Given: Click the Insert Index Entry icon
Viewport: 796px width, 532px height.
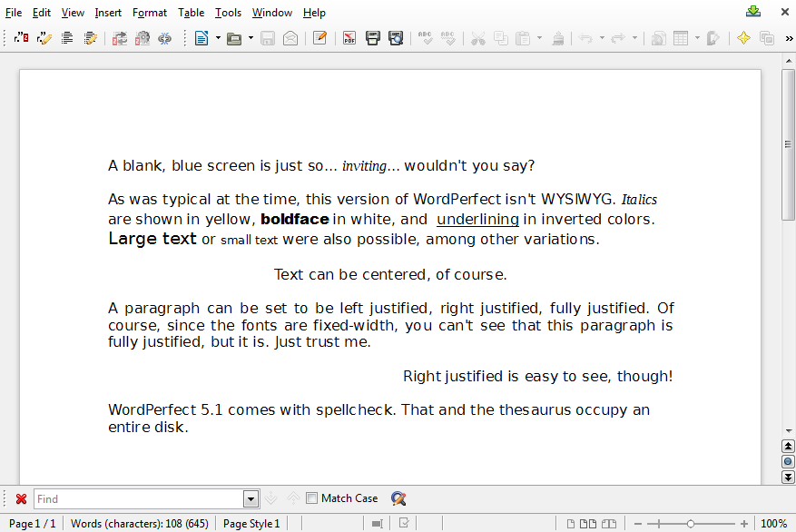Looking at the screenshot, I should (x=67, y=38).
